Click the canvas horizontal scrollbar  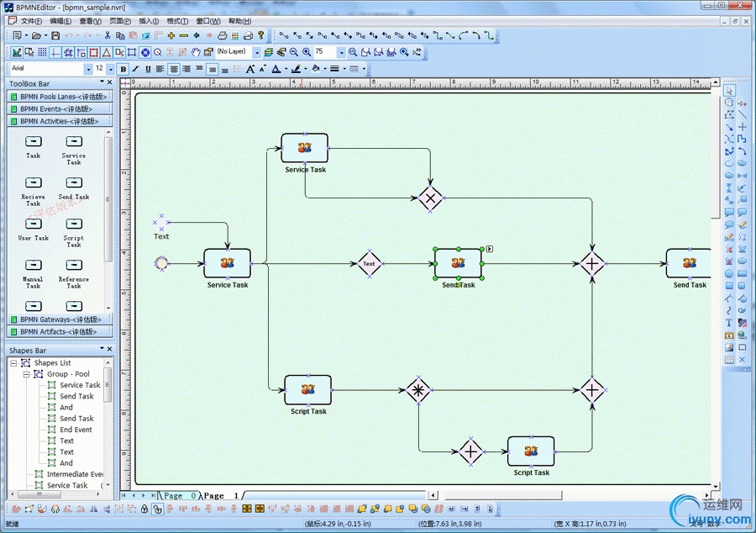tap(571, 495)
